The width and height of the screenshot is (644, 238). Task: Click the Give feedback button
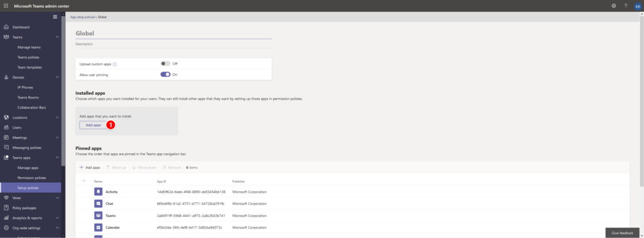coord(622,233)
